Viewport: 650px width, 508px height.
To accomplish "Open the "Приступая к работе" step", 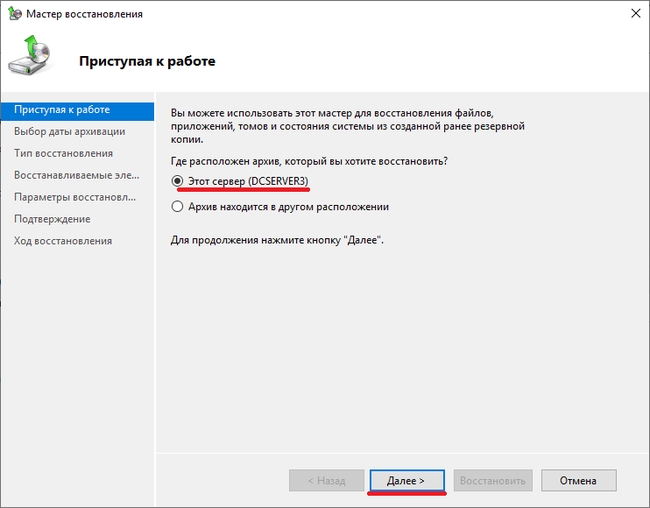I will [x=77, y=110].
